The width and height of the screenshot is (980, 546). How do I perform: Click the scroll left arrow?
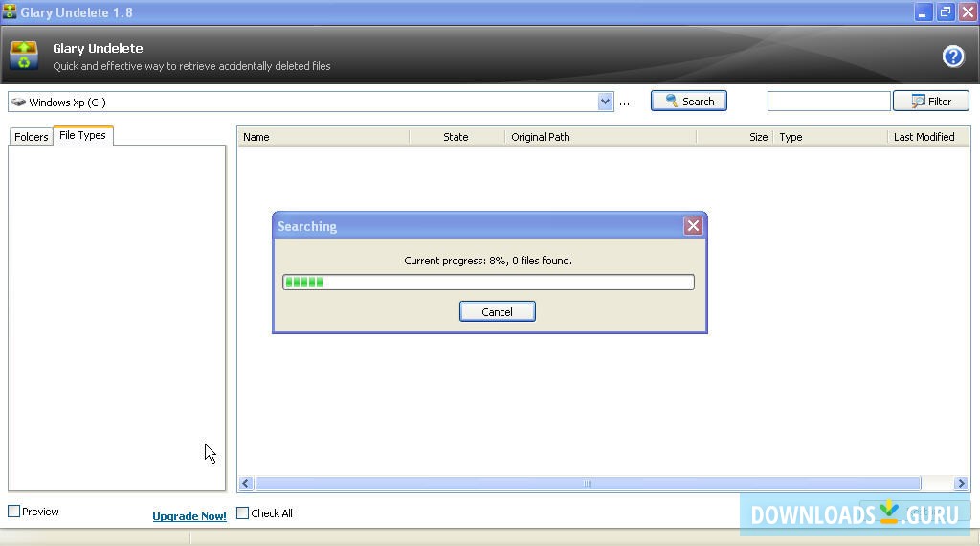click(x=246, y=483)
